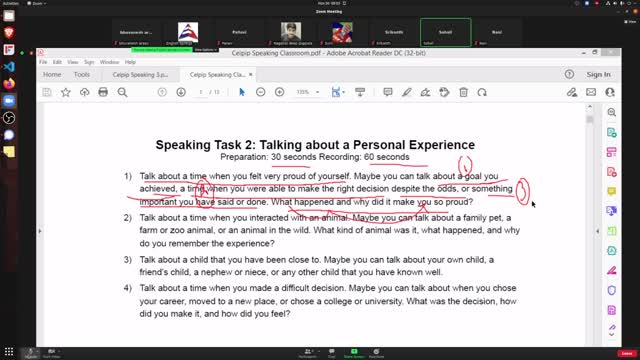This screenshot has width=640, height=360.
Task: Toggle the Zoom microphone mute button
Action: coord(31,353)
